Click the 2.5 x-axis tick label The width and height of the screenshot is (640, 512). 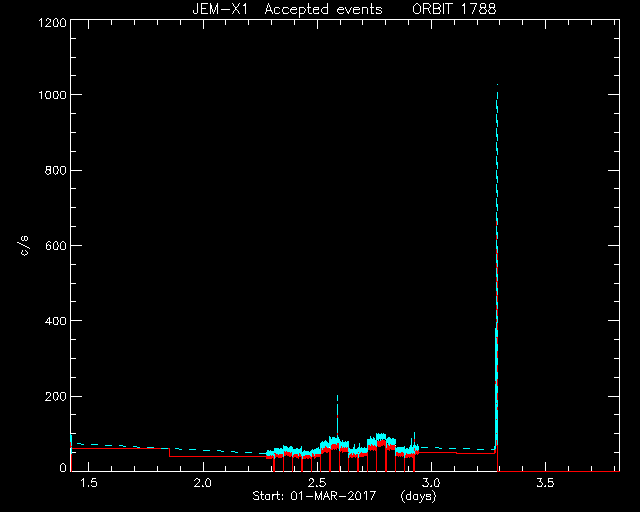pyautogui.click(x=317, y=483)
